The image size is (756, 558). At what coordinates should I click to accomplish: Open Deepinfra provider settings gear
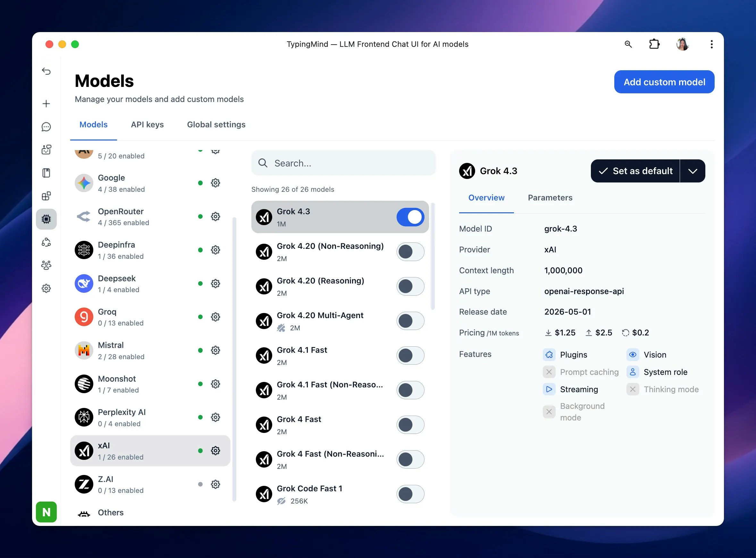[215, 250]
